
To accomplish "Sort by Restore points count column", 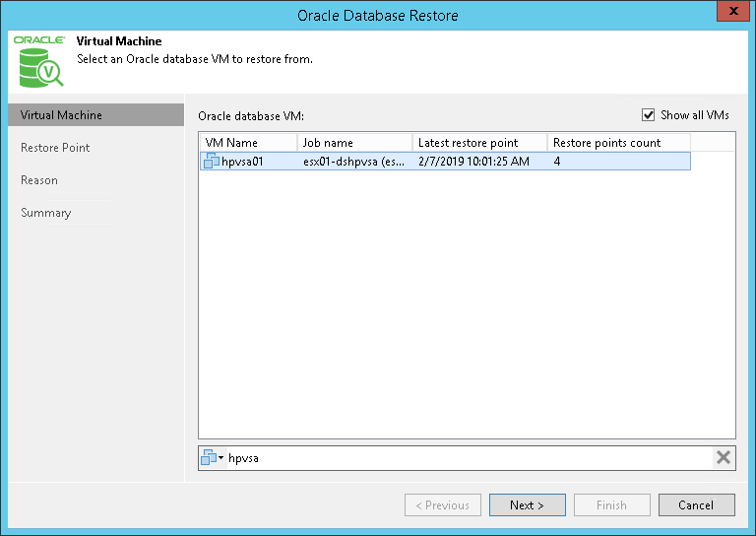I will tap(619, 143).
